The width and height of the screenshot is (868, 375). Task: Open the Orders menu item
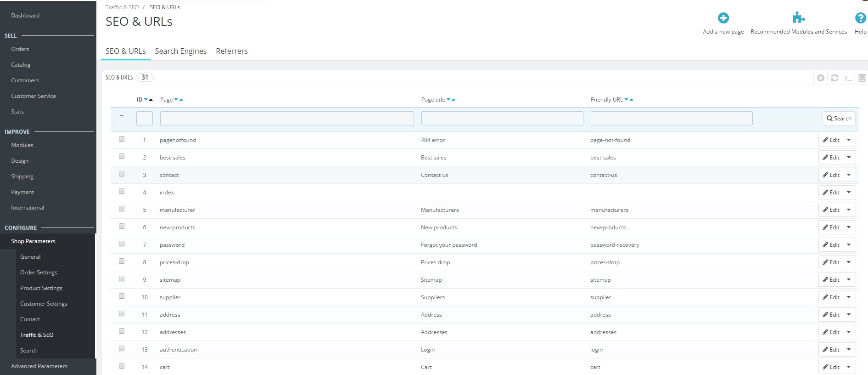click(x=20, y=49)
